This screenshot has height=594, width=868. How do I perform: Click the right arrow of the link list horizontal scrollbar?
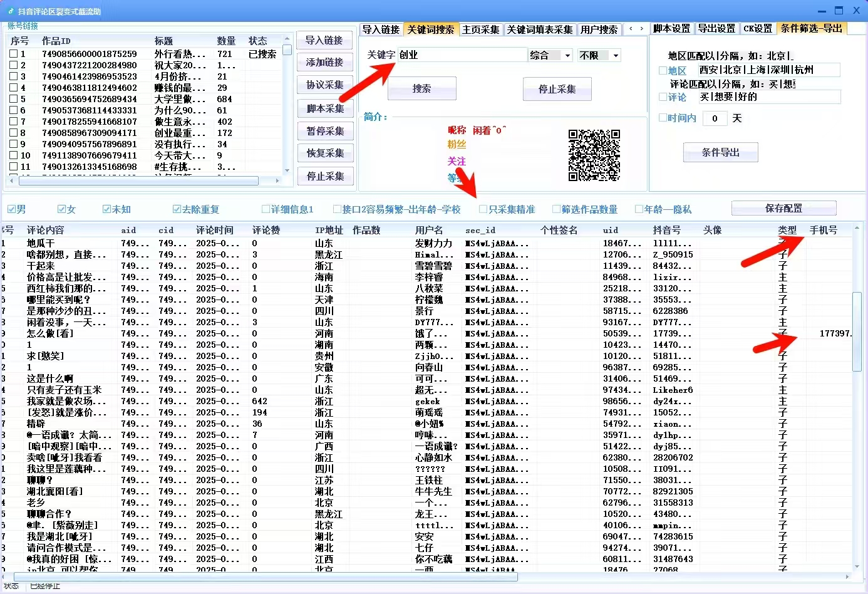[277, 180]
